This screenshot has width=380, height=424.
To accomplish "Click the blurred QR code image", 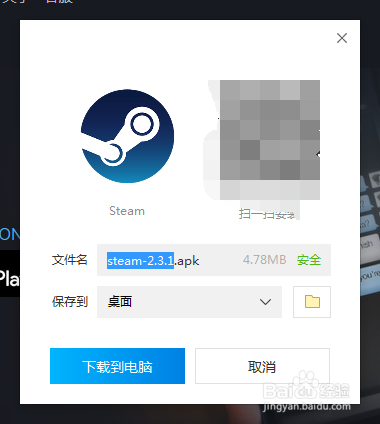I will click(270, 140).
